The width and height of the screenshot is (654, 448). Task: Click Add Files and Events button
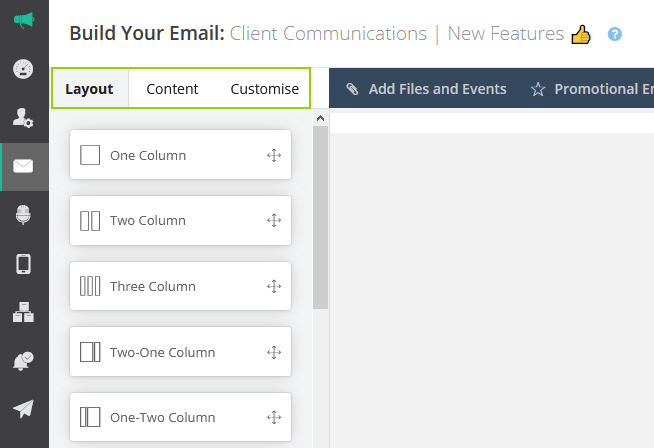tap(426, 89)
